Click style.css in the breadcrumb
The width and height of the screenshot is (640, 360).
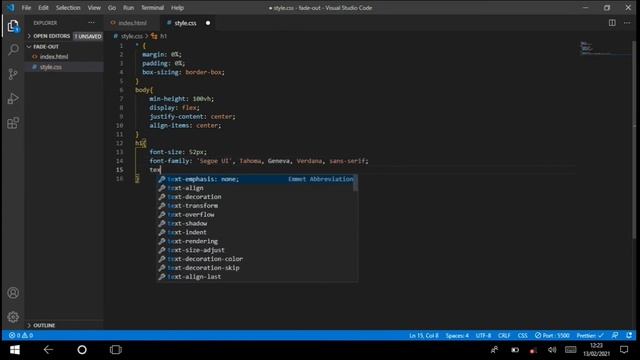131,36
